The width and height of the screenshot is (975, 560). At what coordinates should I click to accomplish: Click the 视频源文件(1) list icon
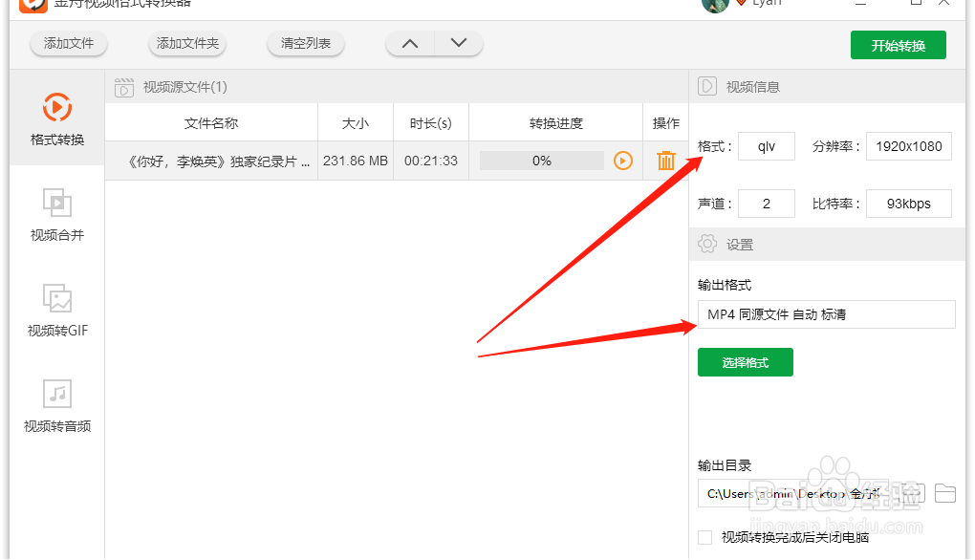click(x=123, y=87)
